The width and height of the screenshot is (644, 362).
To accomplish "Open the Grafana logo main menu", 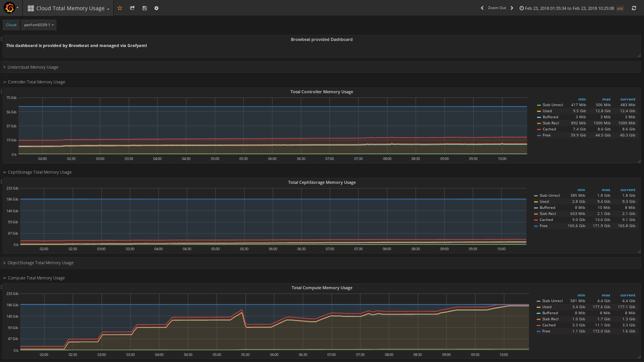I will click(10, 8).
